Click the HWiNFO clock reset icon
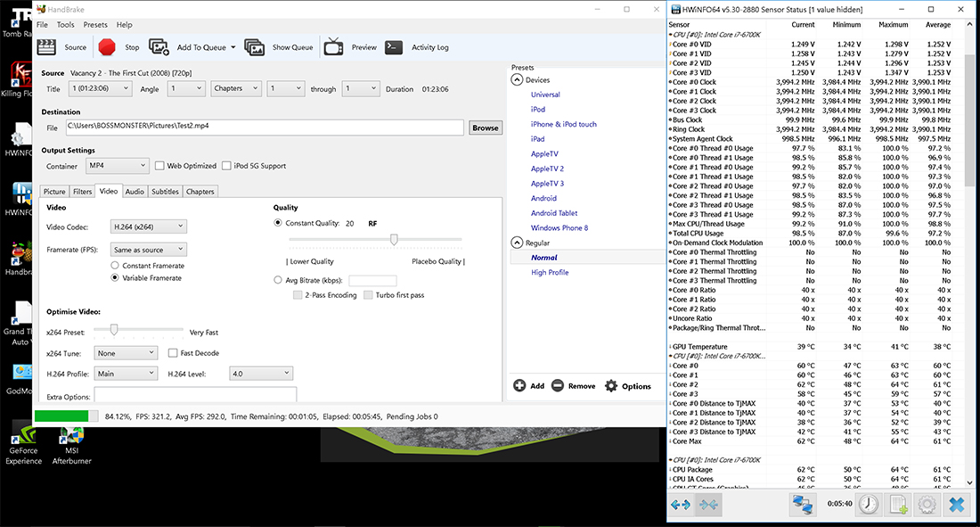980x527 pixels. point(868,505)
